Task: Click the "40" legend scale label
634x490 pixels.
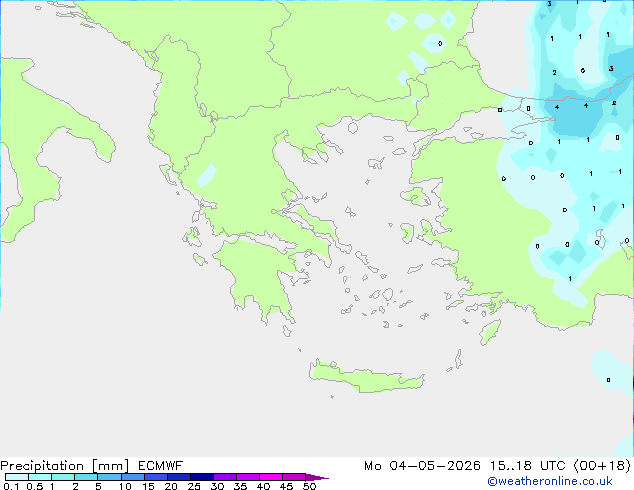Action: [263, 486]
